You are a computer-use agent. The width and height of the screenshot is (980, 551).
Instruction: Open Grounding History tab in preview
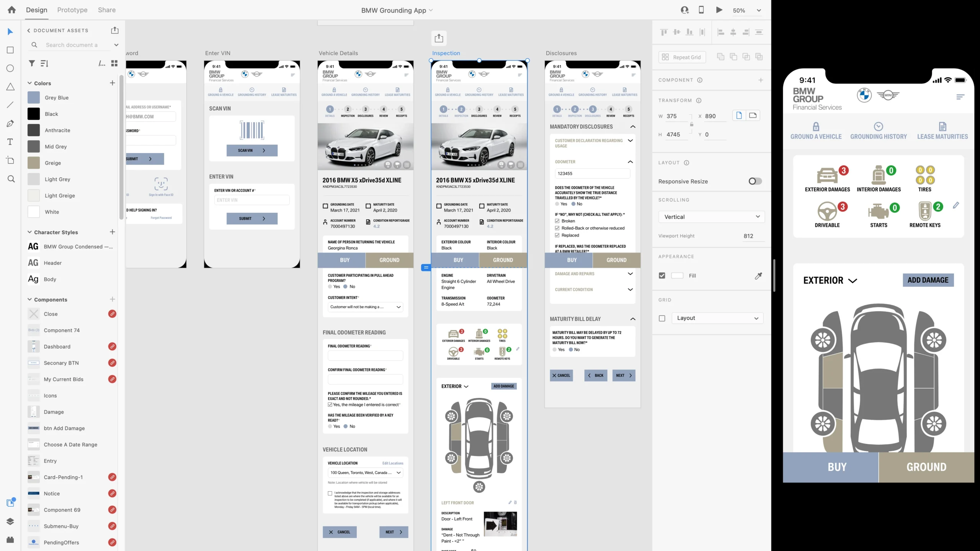[x=879, y=131]
